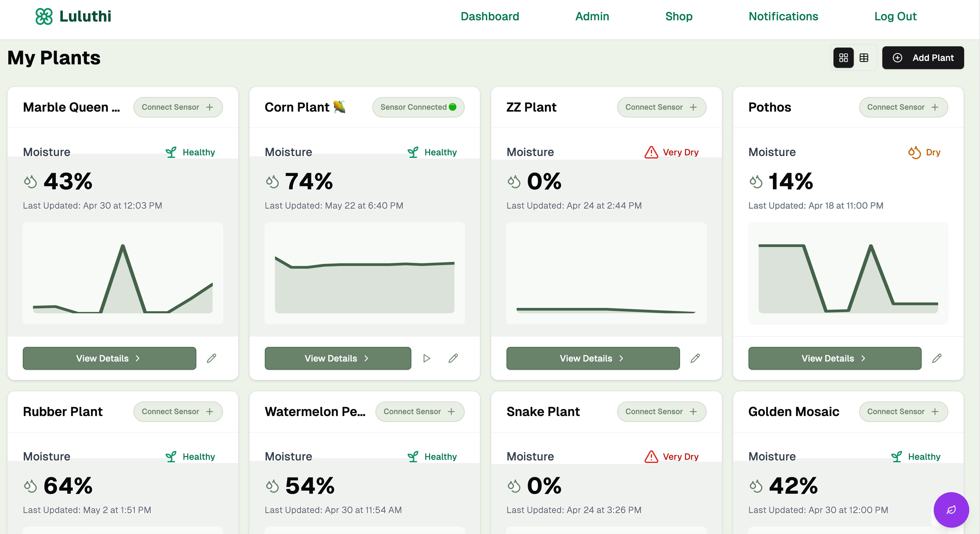The width and height of the screenshot is (980, 534).
Task: Edit the Pothos plant via pencil icon
Action: point(938,358)
